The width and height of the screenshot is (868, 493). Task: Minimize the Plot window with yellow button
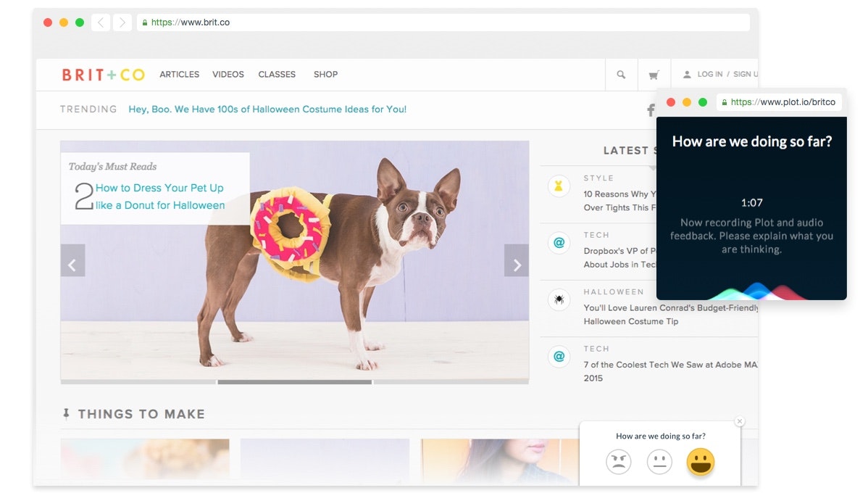click(x=687, y=102)
